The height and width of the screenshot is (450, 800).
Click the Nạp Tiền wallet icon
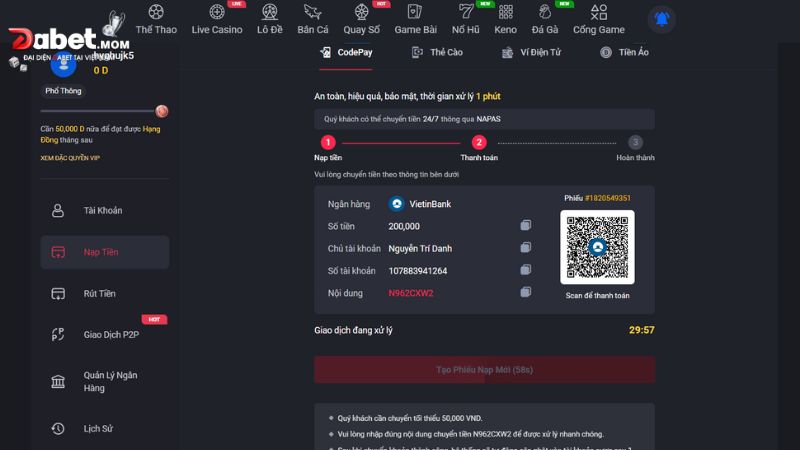(x=58, y=252)
